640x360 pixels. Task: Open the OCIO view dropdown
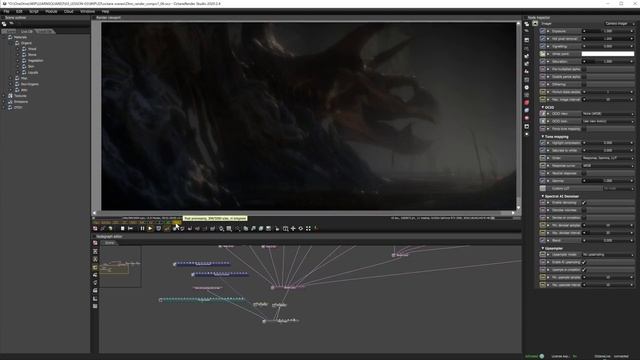coord(608,114)
